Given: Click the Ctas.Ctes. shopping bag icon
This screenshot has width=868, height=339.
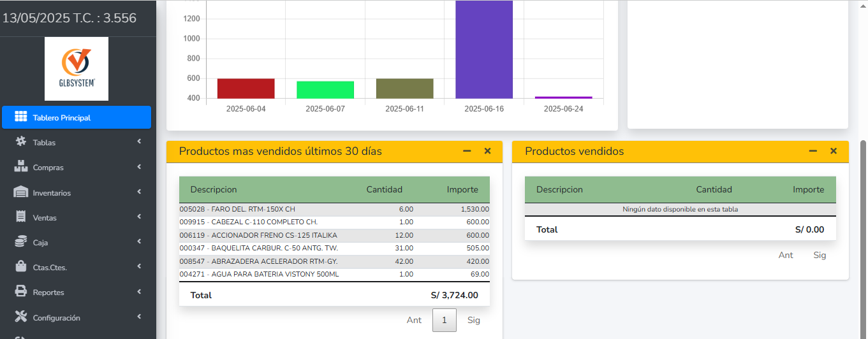Looking at the screenshot, I should pos(20,267).
